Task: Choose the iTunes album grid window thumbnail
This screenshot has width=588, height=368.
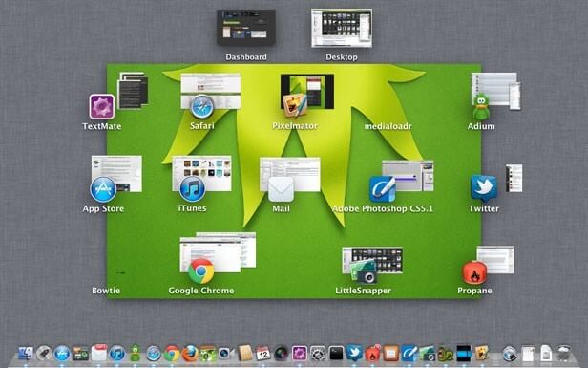Action: coord(201,174)
